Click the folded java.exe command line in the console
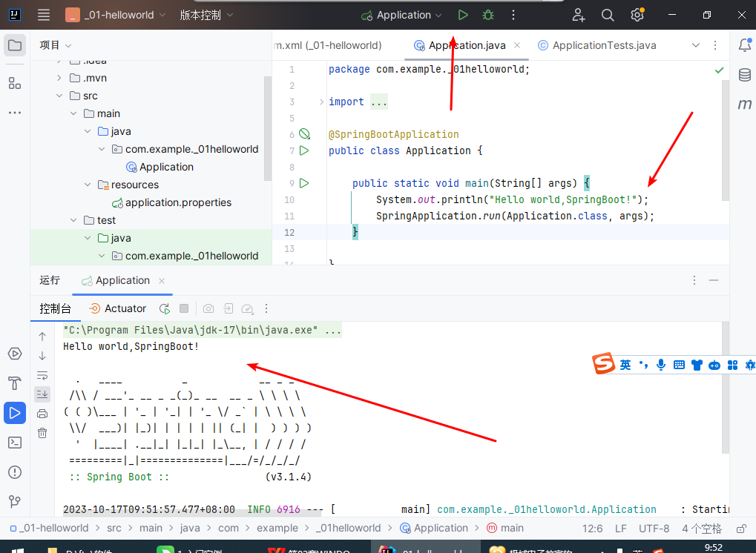 (203, 330)
